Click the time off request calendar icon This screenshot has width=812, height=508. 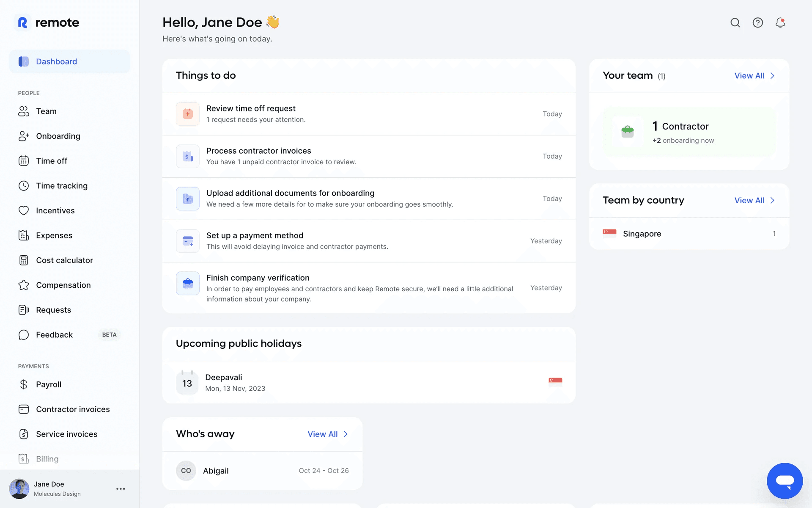tap(188, 114)
